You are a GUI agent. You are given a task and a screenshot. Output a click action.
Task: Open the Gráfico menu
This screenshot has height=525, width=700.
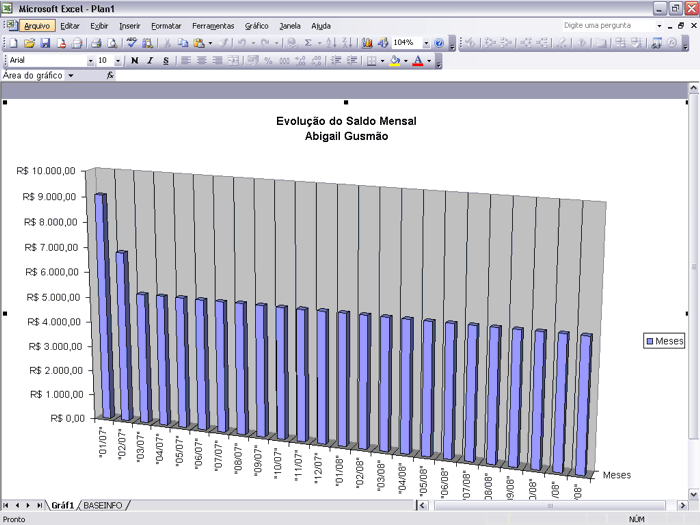[x=256, y=26]
